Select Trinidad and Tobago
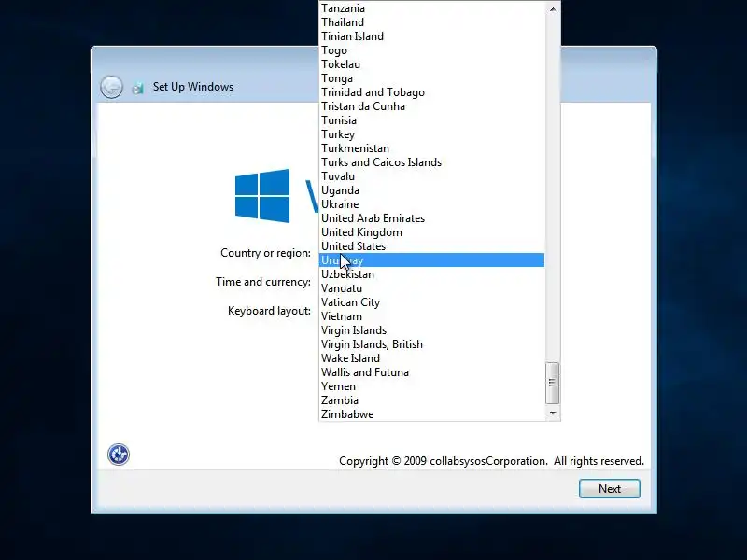Viewport: 747px width, 560px height. click(431, 92)
